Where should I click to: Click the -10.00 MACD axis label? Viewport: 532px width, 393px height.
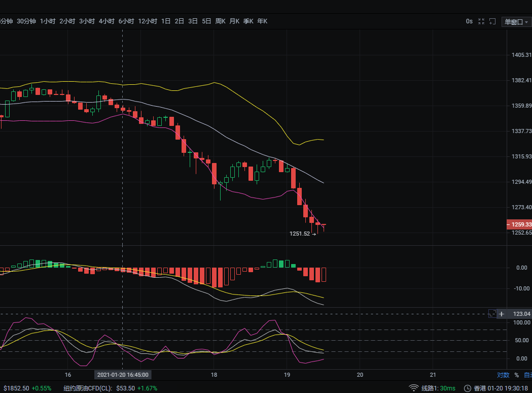coord(522,288)
